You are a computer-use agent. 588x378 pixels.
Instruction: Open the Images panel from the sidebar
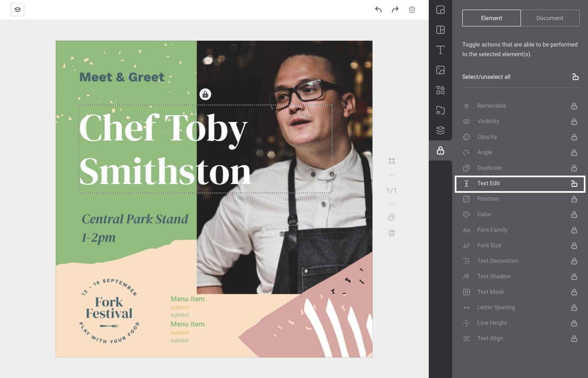click(x=440, y=70)
